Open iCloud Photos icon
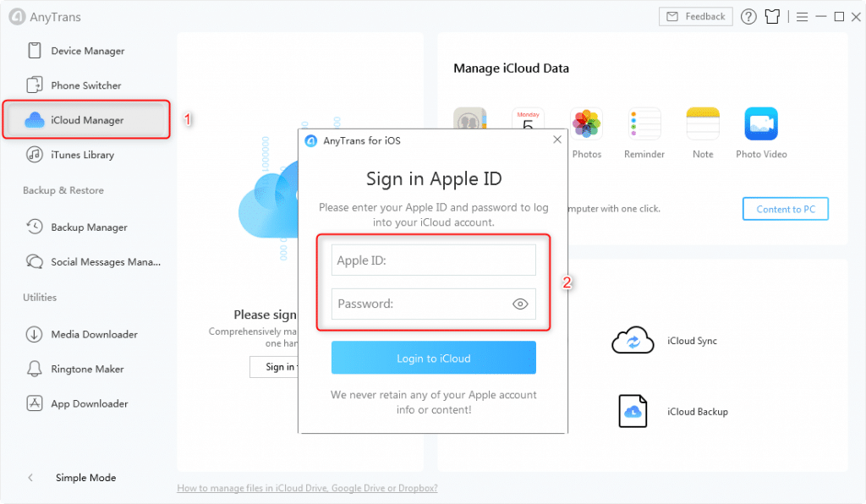Viewport: 866px width, 504px height. pos(587,123)
